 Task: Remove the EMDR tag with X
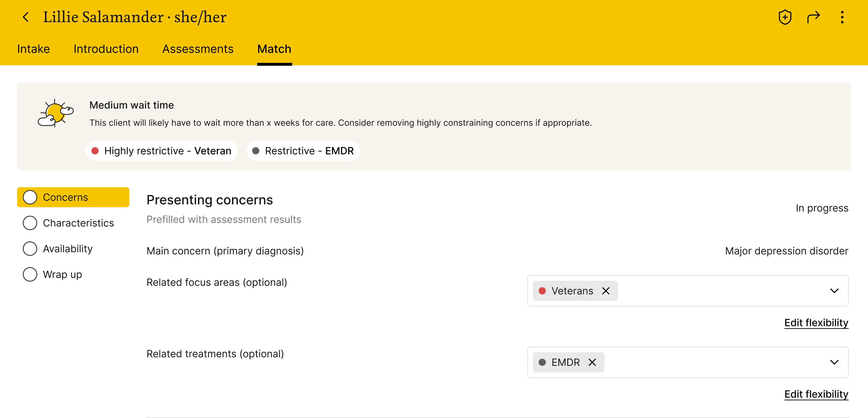592,362
